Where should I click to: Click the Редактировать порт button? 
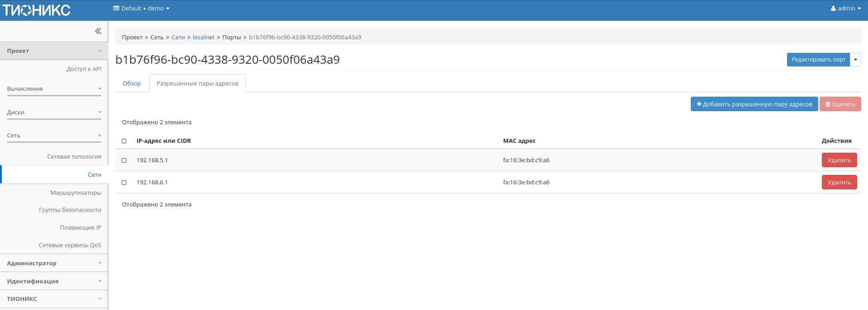pos(818,60)
